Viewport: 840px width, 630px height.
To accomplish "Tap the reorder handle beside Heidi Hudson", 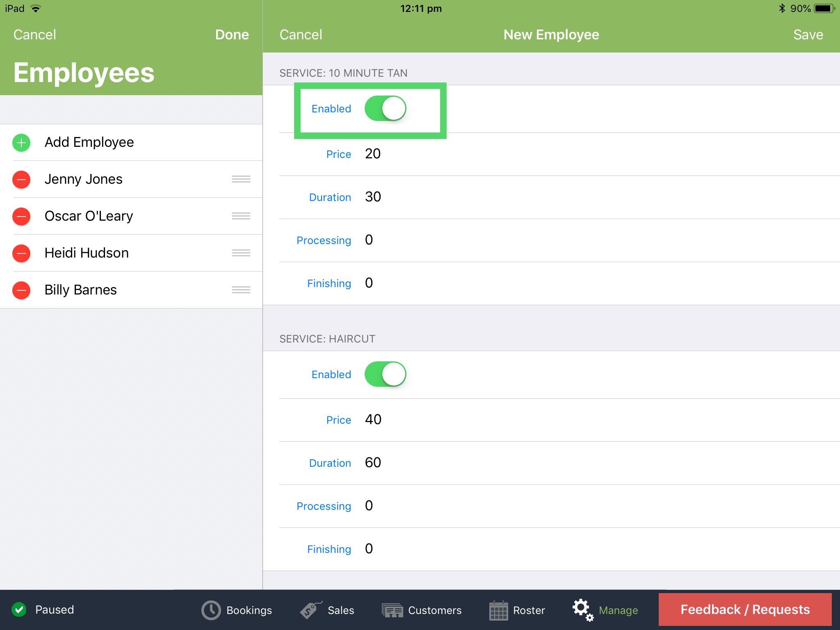I will 241,253.
